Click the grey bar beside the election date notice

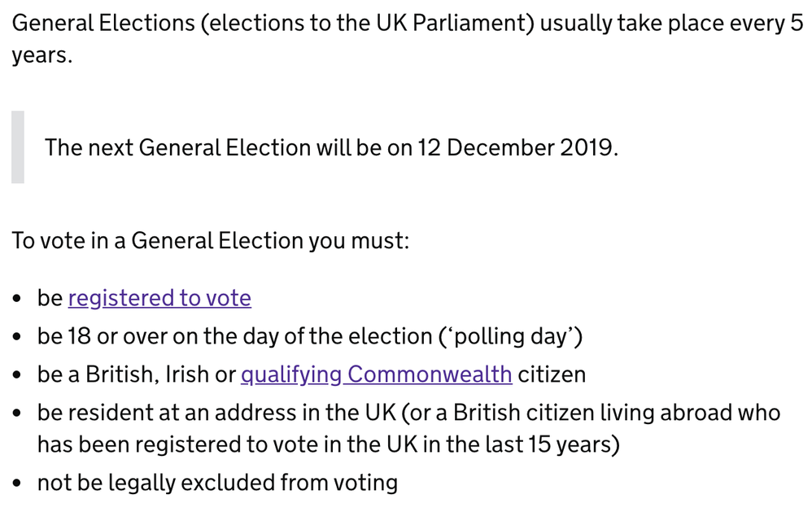coord(17,147)
